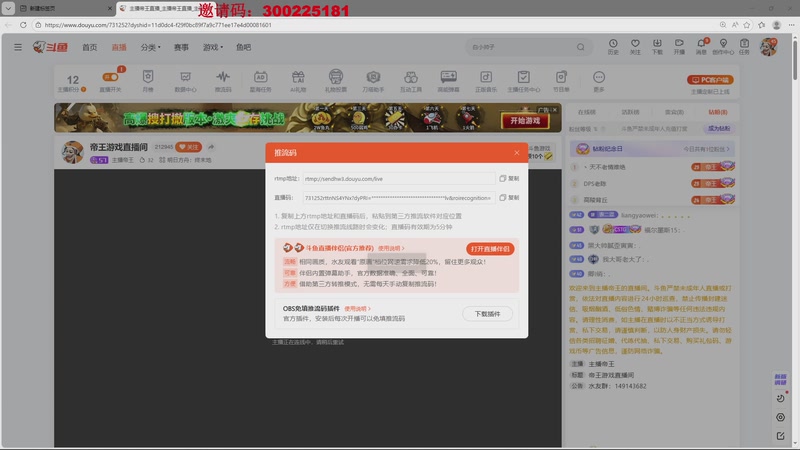Expand the 钻粉纪念日 panel arrow
Image resolution: width=800 pixels, height=450 pixels.
pos(728,149)
